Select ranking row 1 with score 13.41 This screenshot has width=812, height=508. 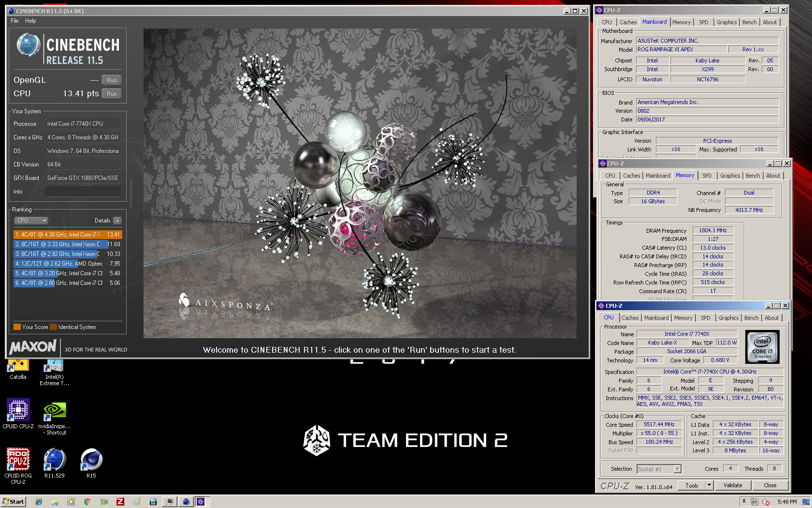coord(68,235)
